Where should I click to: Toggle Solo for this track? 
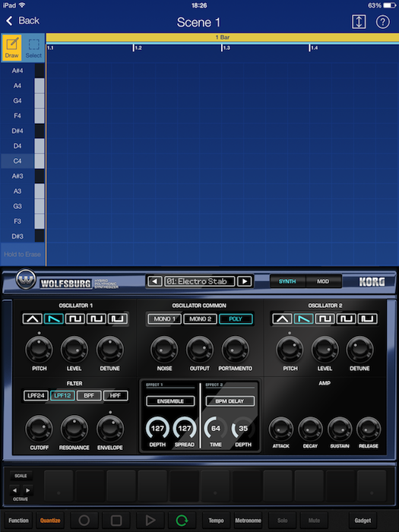click(282, 520)
